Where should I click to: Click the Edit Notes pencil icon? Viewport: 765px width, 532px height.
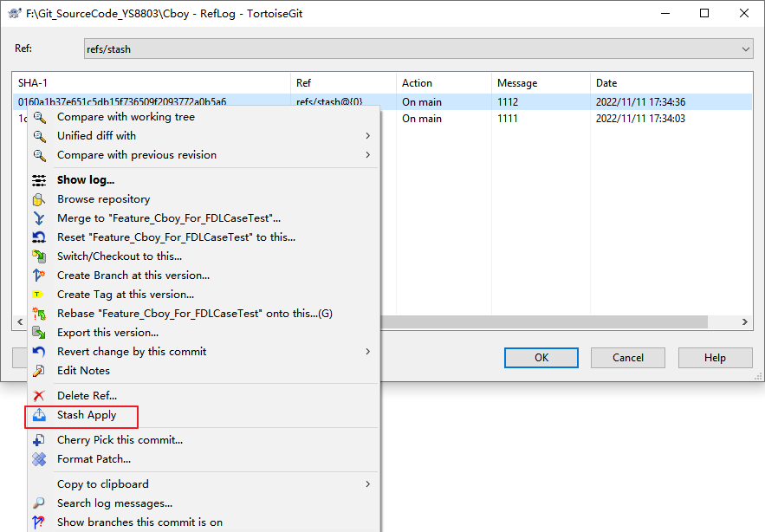(x=39, y=371)
